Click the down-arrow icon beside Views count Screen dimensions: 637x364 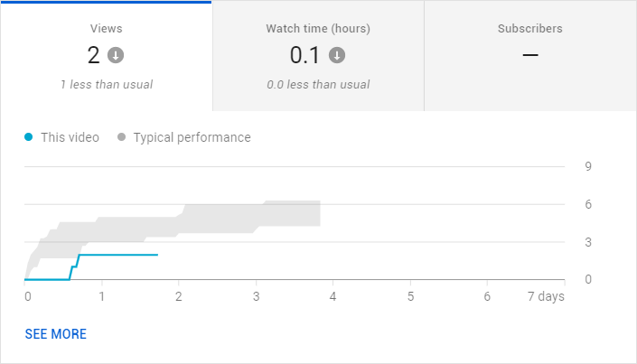click(x=116, y=55)
